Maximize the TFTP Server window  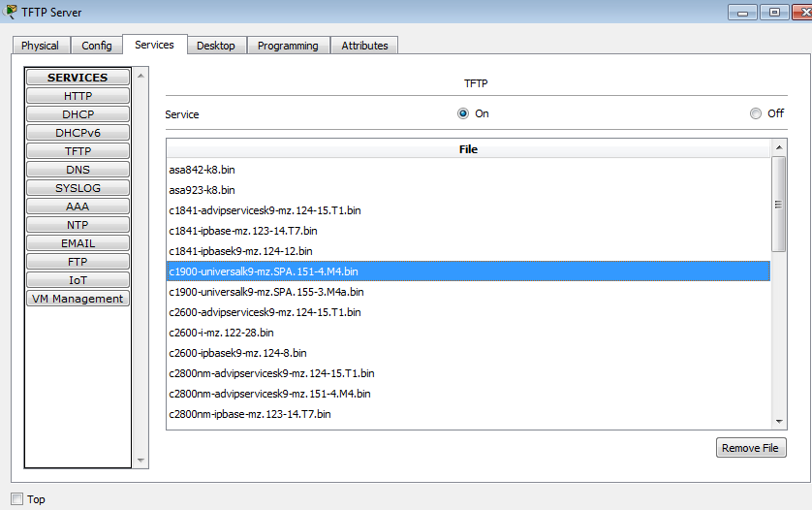pos(774,13)
